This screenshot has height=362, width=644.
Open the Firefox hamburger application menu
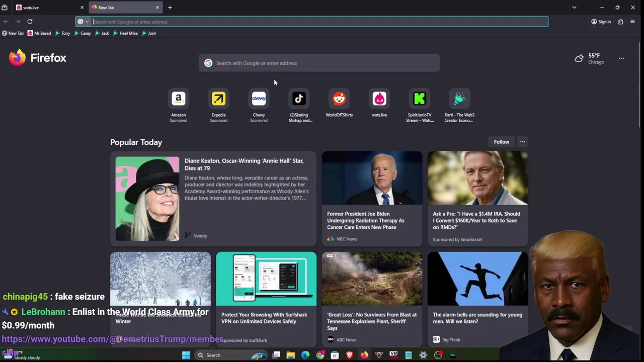coord(632,22)
